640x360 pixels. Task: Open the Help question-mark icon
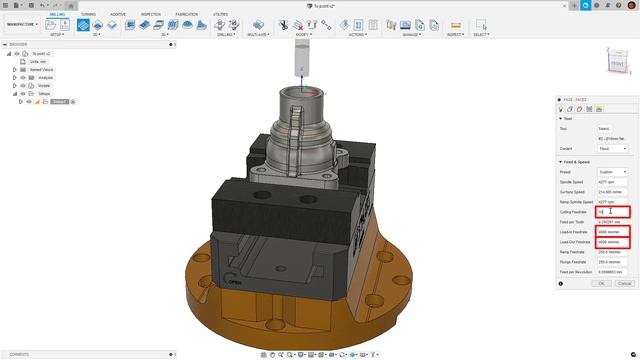click(x=619, y=6)
